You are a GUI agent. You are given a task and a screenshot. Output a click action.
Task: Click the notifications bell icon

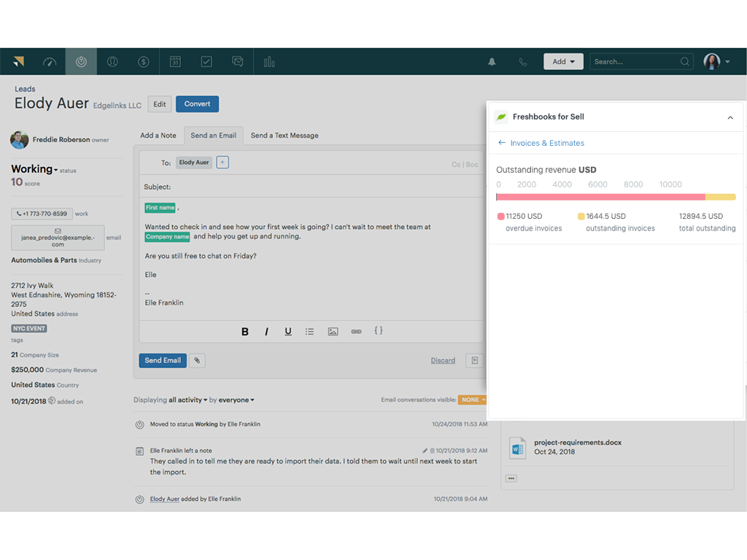[x=492, y=62]
